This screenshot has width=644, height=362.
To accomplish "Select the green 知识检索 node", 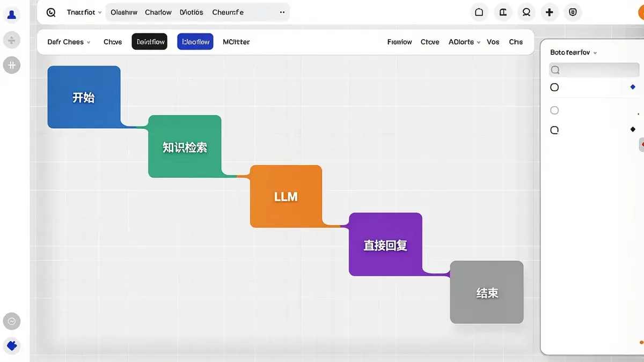I will click(185, 146).
